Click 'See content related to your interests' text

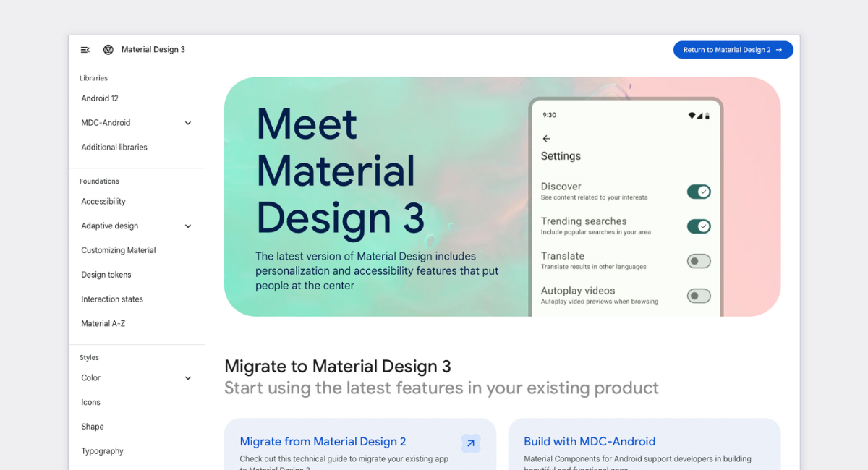(x=594, y=197)
